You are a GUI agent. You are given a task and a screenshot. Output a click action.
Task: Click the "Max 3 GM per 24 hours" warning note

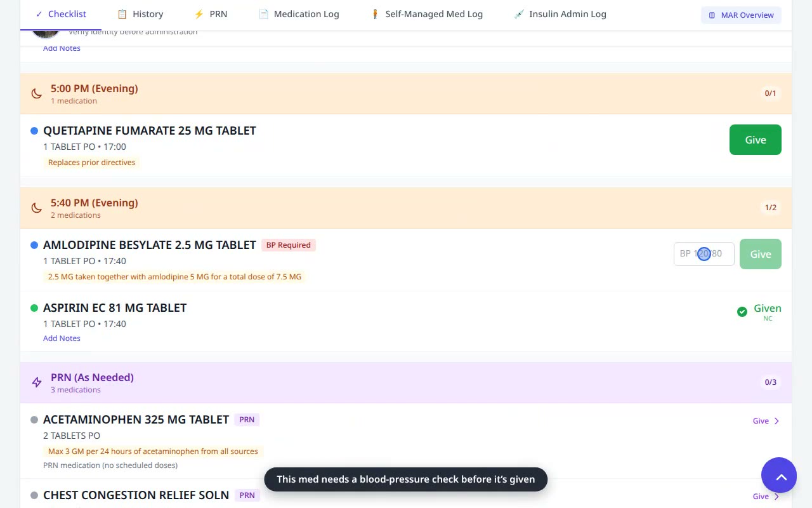153,451
